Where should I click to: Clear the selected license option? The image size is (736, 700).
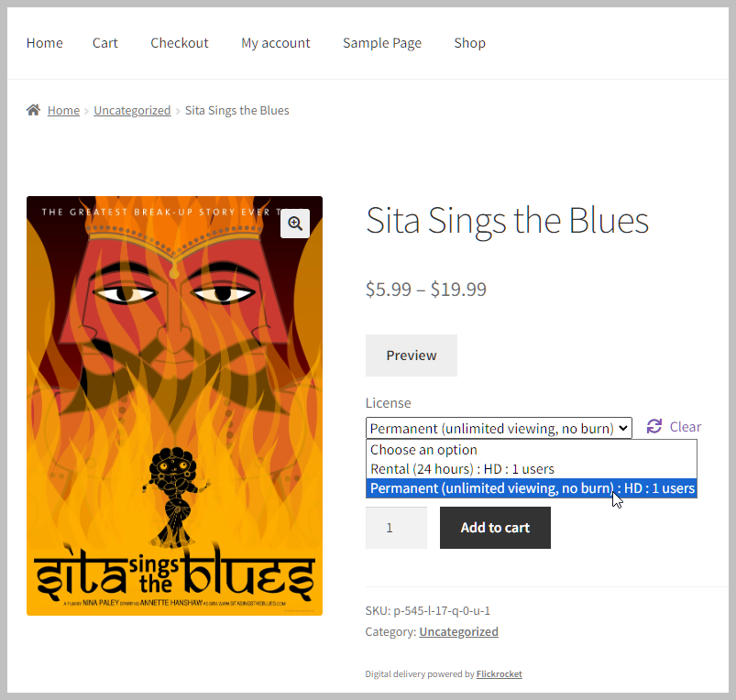[685, 426]
